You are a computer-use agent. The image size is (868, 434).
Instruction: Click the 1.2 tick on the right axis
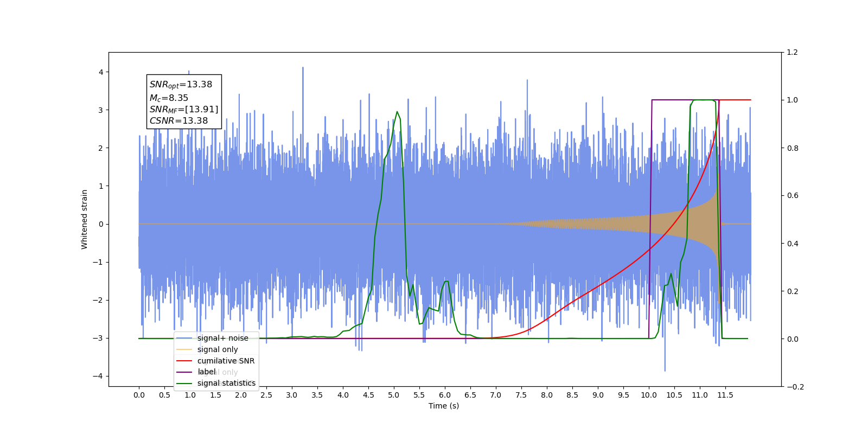point(793,53)
